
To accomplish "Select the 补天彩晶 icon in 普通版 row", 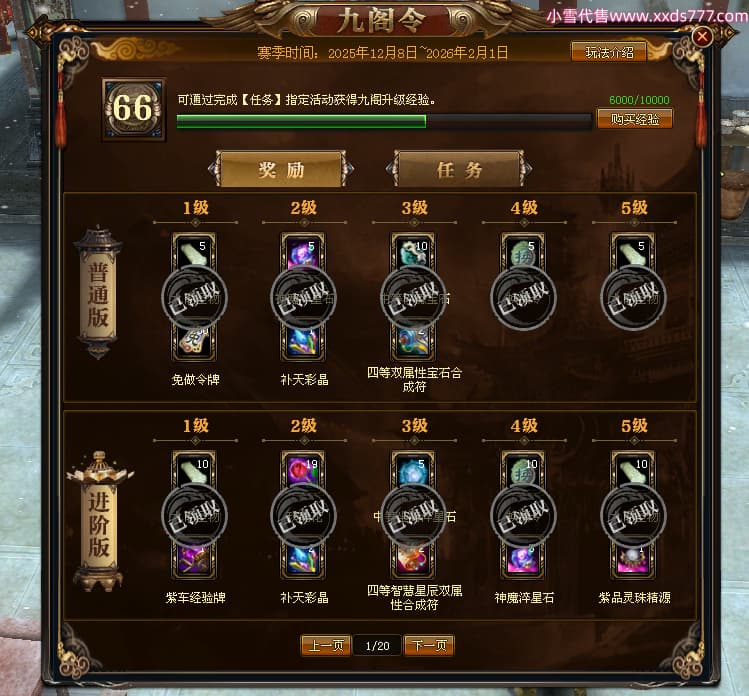I will point(303,342).
